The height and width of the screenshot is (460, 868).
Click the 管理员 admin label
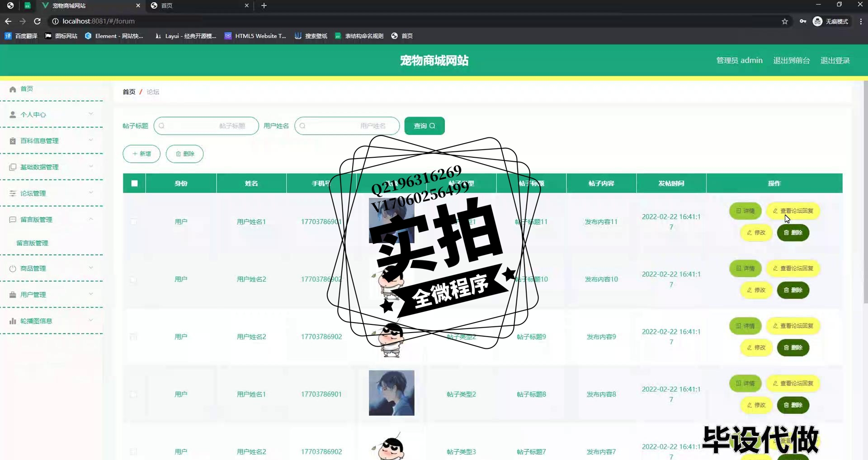pyautogui.click(x=739, y=61)
